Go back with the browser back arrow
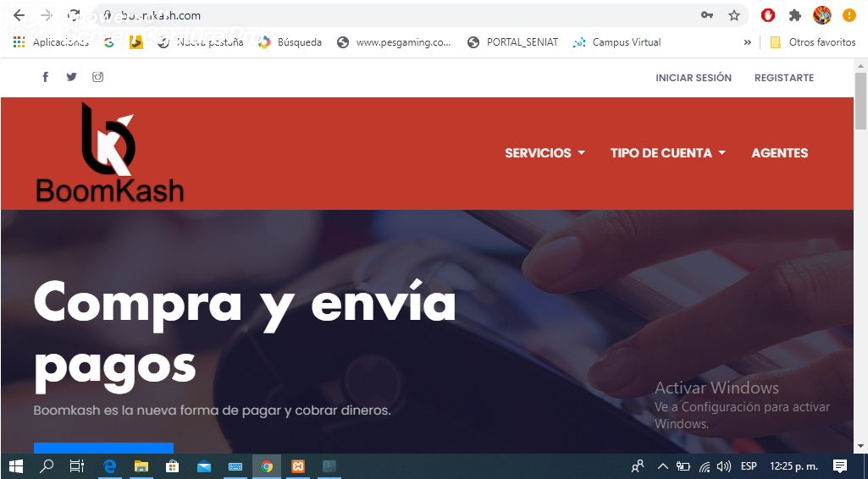This screenshot has width=868, height=479. click(x=19, y=15)
